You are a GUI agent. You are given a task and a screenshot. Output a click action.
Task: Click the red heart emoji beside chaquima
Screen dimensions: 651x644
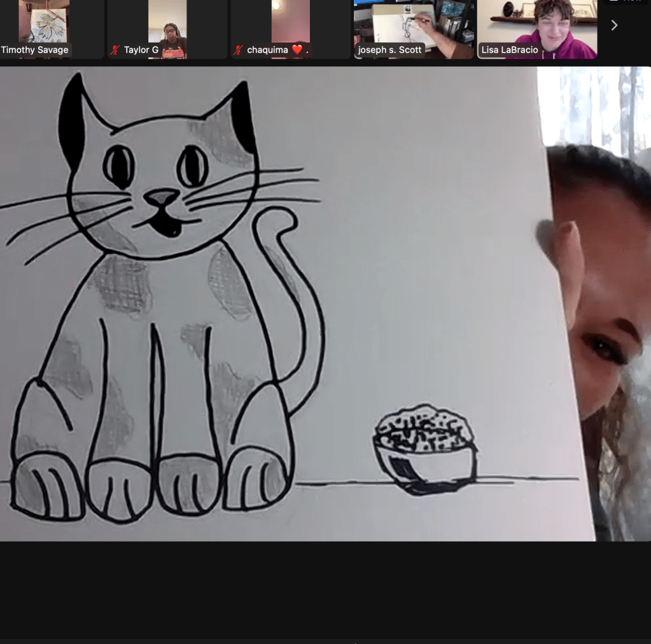[297, 50]
